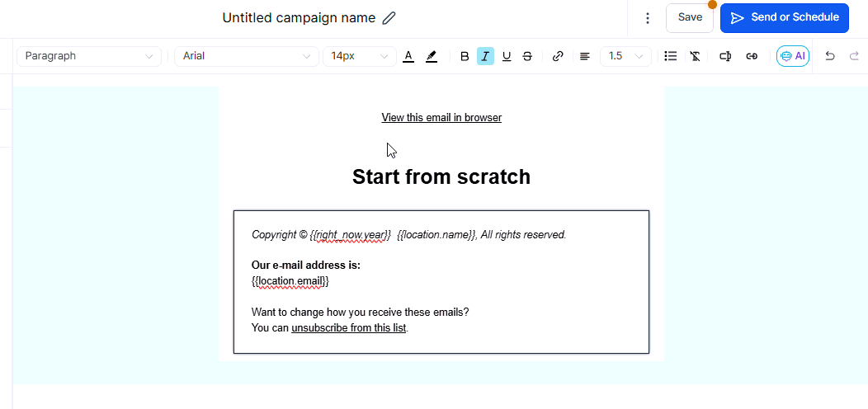
Task: Clear text formatting
Action: click(x=696, y=56)
